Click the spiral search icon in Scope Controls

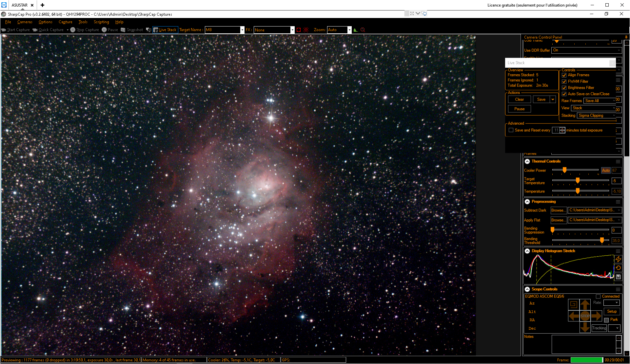click(x=573, y=304)
